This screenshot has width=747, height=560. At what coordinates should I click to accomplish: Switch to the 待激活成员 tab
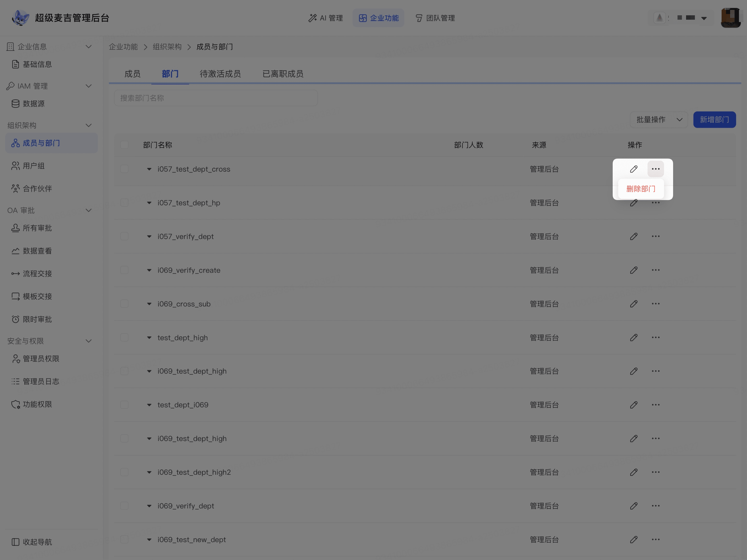pyautogui.click(x=220, y=74)
